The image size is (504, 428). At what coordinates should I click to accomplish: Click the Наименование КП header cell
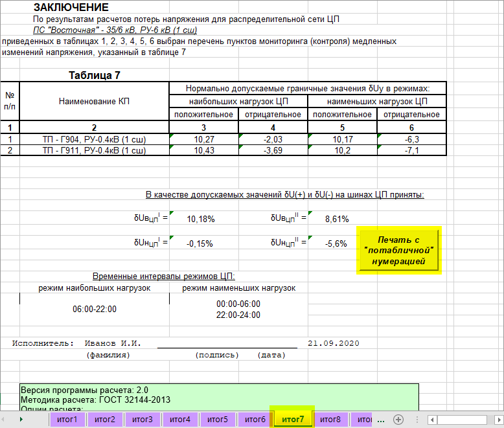coord(94,101)
